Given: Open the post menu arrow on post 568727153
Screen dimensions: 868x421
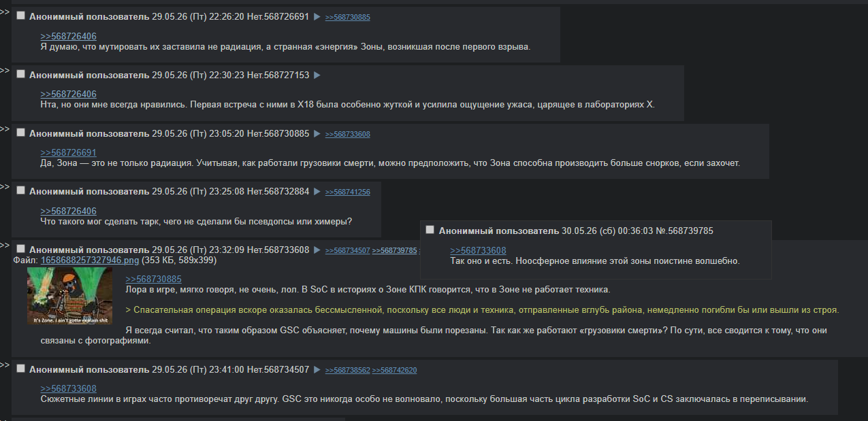Looking at the screenshot, I should pyautogui.click(x=317, y=75).
